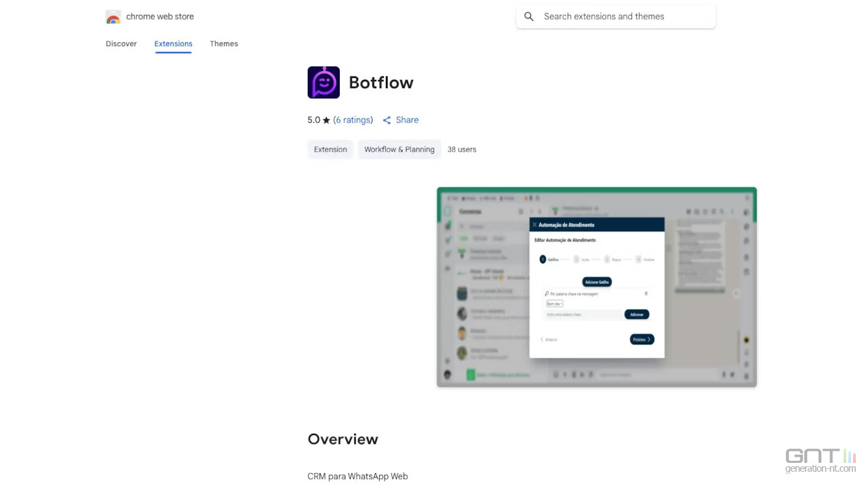Open the Workflow & Planning category chip

pyautogui.click(x=399, y=150)
